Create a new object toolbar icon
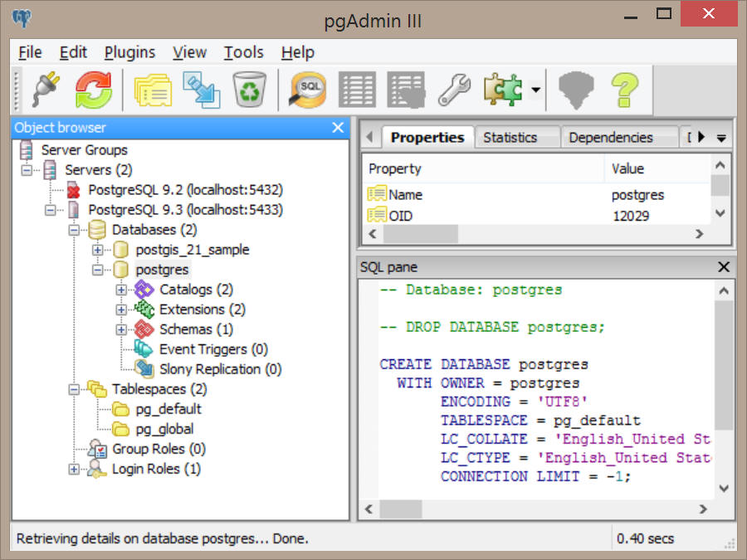Screen dimensions: 747x560 point(202,90)
